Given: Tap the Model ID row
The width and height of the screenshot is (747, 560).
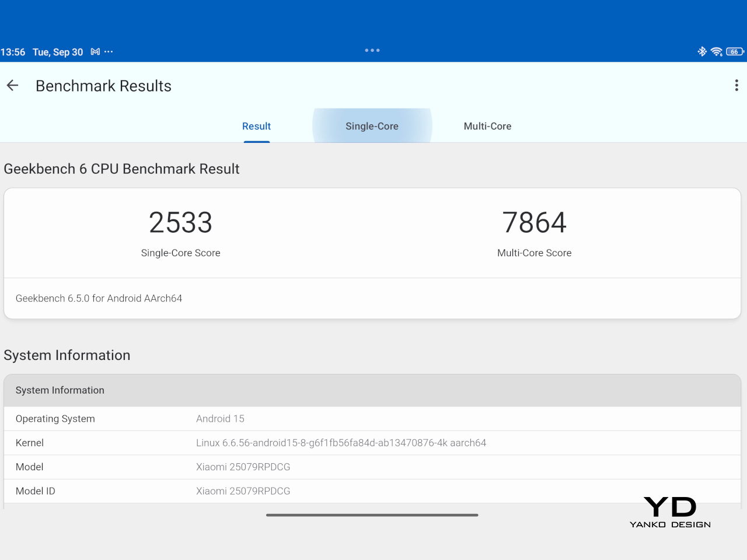Looking at the screenshot, I should [372, 491].
